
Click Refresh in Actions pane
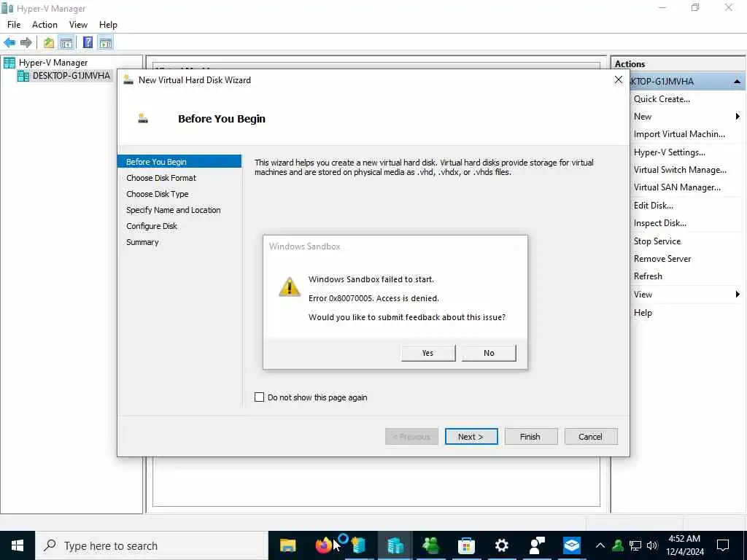(648, 276)
